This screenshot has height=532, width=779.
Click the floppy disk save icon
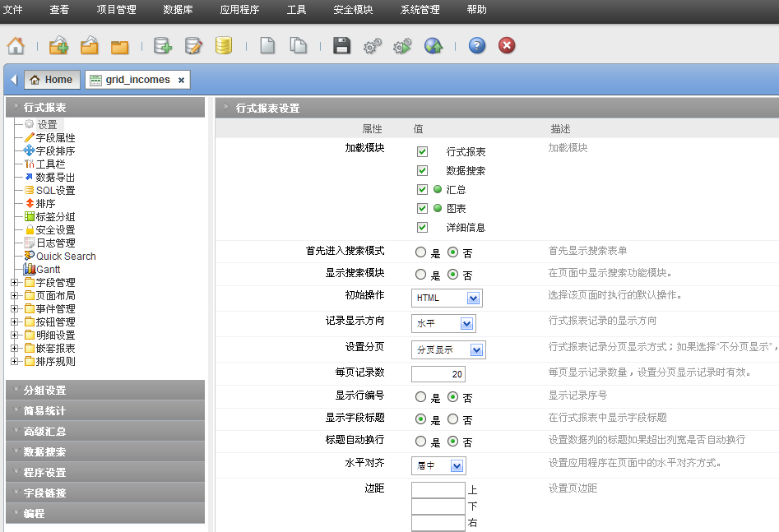341,46
